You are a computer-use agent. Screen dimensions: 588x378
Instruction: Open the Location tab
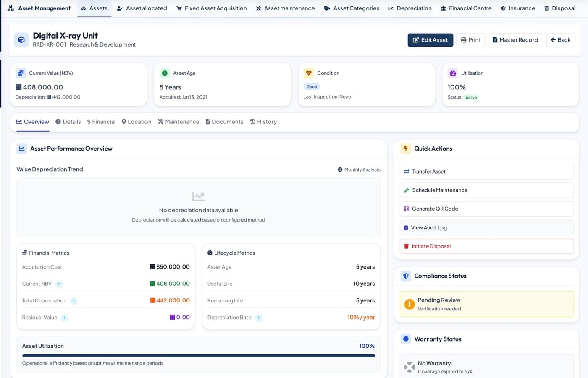136,122
